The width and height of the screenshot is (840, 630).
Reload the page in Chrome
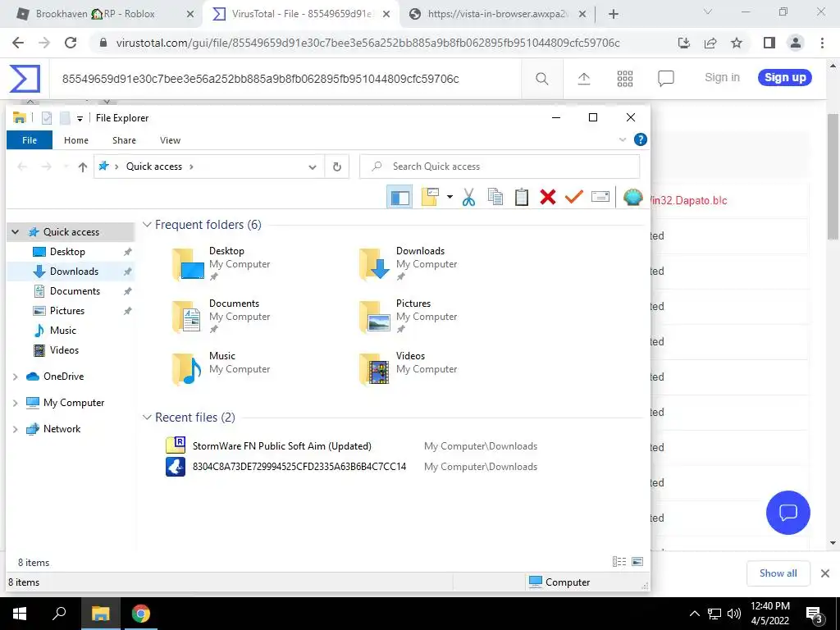tap(71, 43)
